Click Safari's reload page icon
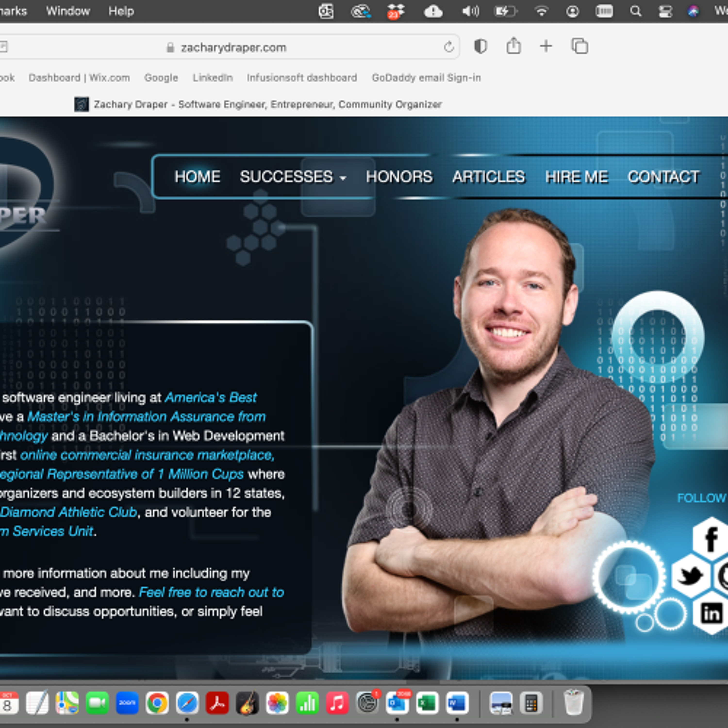Image resolution: width=728 pixels, height=728 pixels. [448, 48]
